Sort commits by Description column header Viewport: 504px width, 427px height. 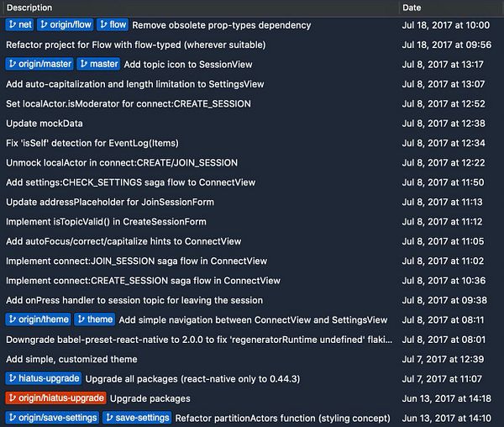29,8
